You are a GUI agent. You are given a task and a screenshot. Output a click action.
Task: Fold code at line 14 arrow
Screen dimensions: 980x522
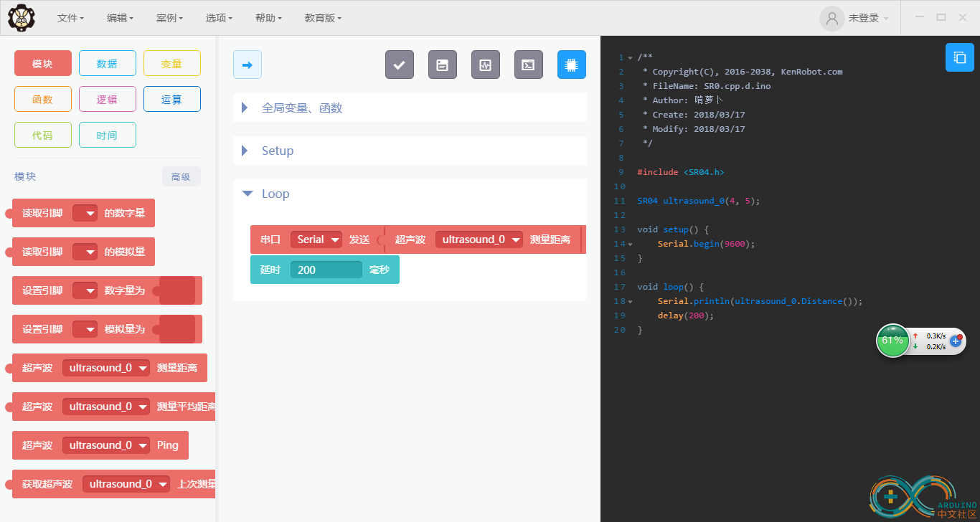tap(630, 244)
